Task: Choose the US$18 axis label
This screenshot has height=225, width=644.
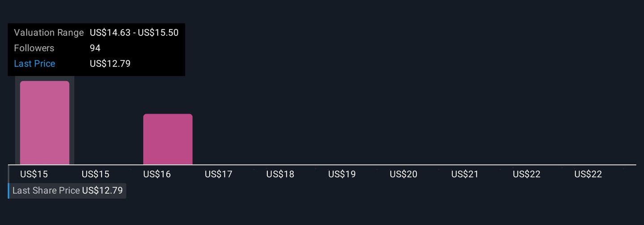Action: pyautogui.click(x=280, y=174)
